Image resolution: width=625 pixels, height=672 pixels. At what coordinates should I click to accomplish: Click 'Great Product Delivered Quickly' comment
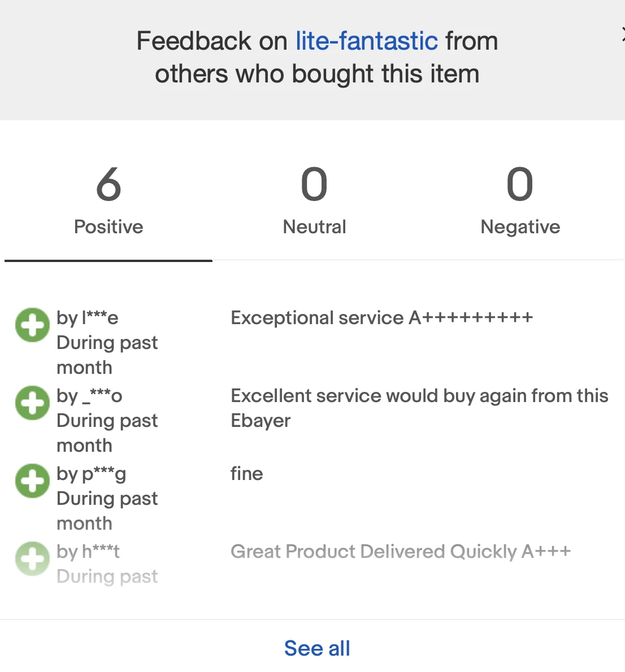pos(401,552)
